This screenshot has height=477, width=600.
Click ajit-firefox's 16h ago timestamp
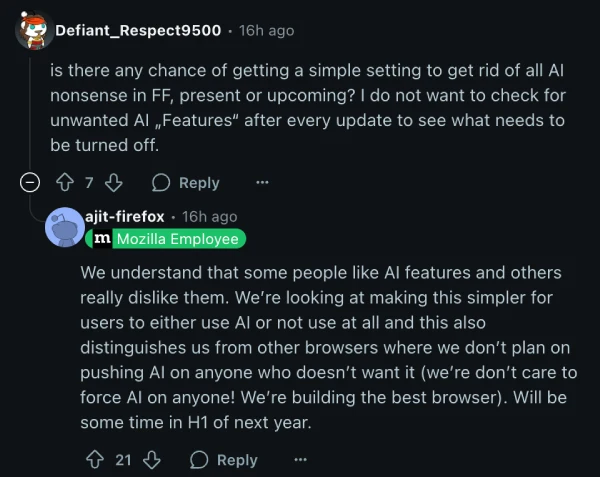click(209, 216)
